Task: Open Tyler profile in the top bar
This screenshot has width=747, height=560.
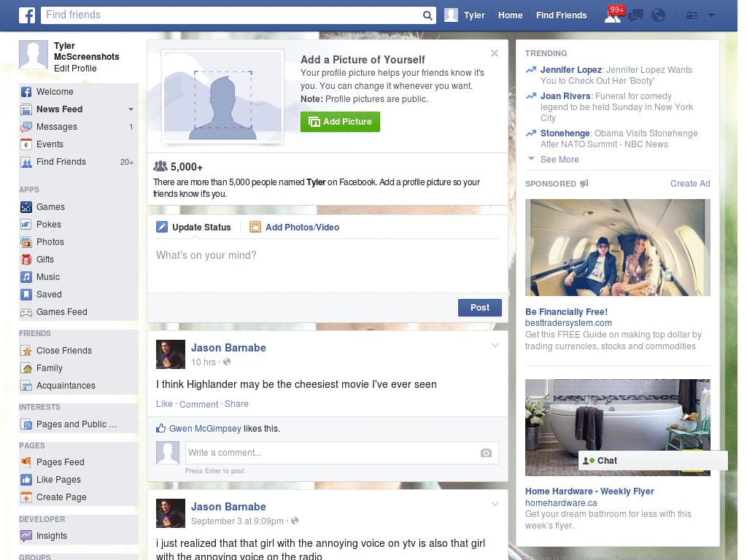Action: point(465,15)
